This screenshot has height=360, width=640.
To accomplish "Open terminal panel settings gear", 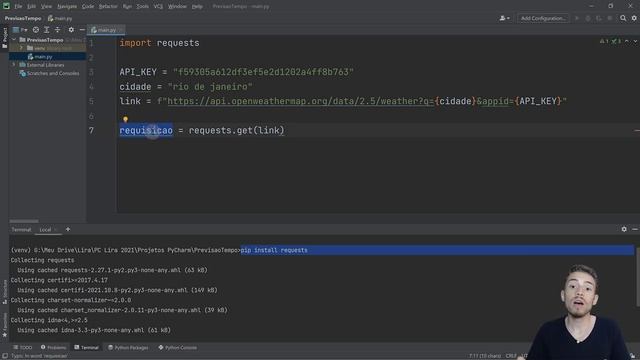I will 624,229.
